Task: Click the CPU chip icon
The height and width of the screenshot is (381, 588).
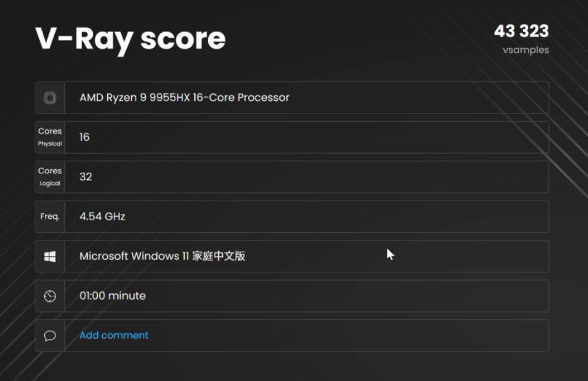Action: [50, 98]
